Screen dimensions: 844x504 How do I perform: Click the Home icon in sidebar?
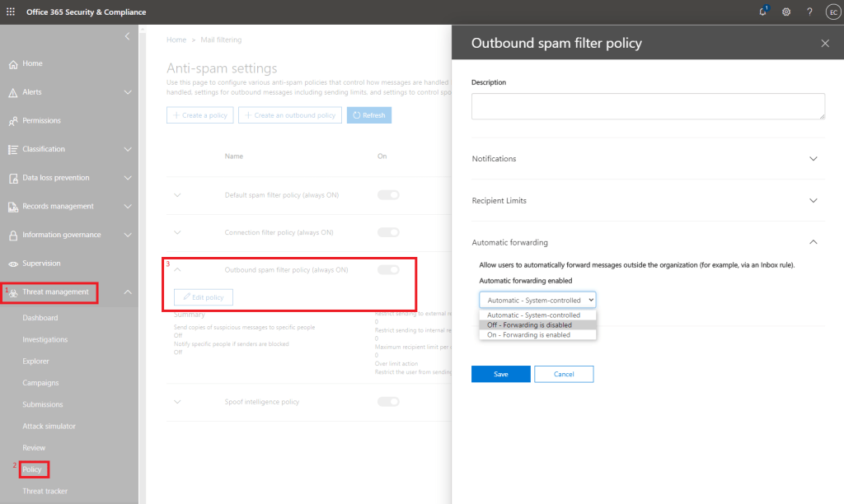13,64
